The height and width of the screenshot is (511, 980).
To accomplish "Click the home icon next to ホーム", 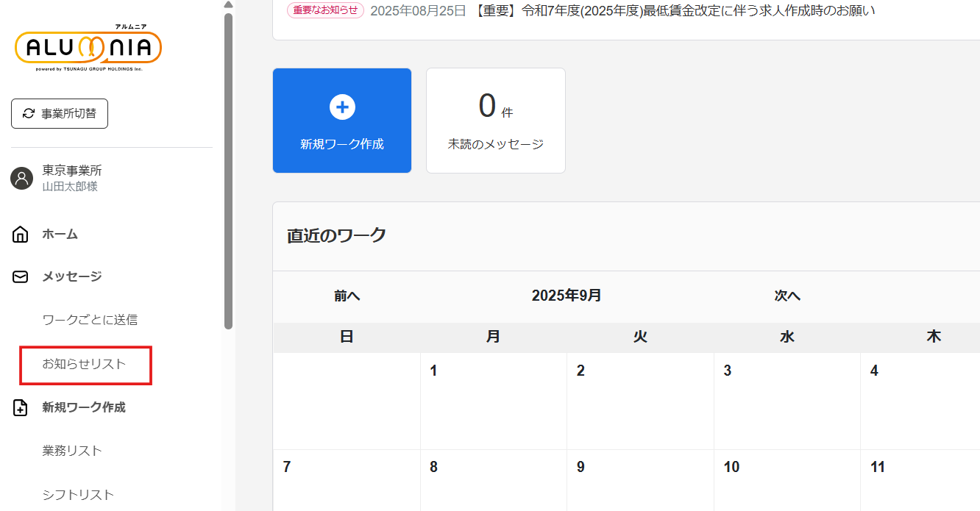I will (x=21, y=235).
